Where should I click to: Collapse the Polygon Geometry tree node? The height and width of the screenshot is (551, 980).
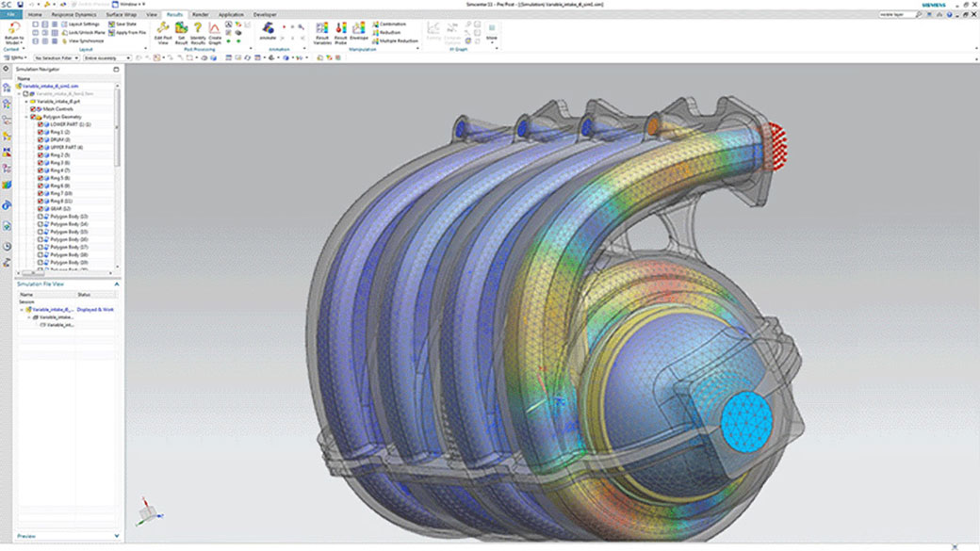tap(26, 117)
